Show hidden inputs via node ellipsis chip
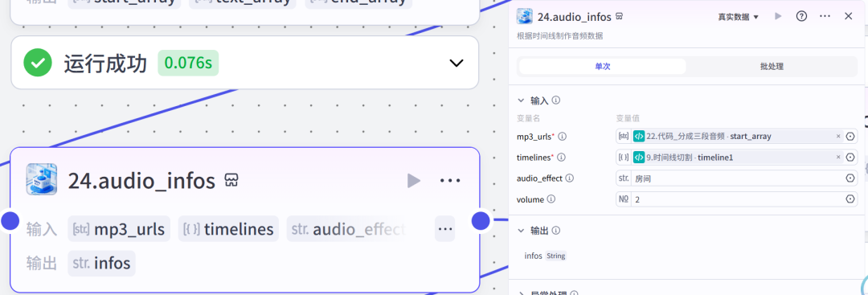 [444, 228]
